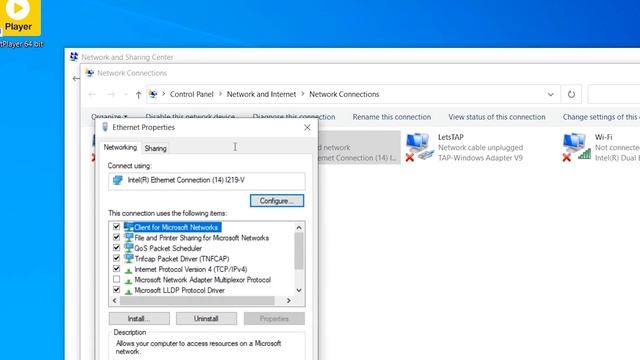
Task: Click the Ethernet Properties dialog title icon
Action: pos(105,127)
